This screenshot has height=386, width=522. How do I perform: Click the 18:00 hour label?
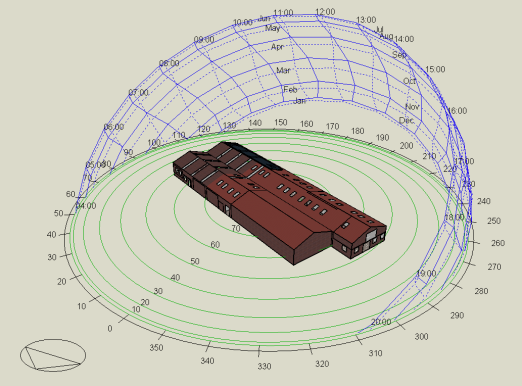(x=454, y=217)
